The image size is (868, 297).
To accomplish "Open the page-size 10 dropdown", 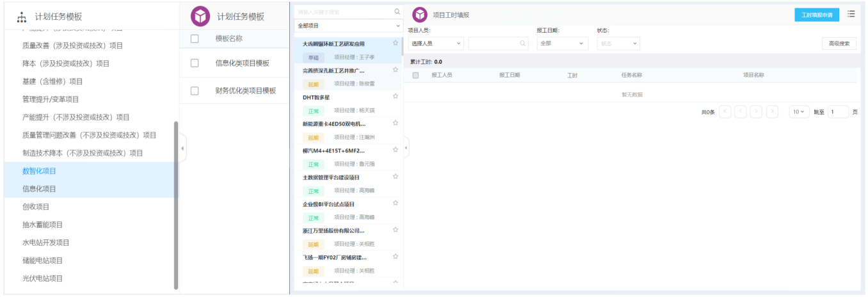I will click(x=800, y=111).
